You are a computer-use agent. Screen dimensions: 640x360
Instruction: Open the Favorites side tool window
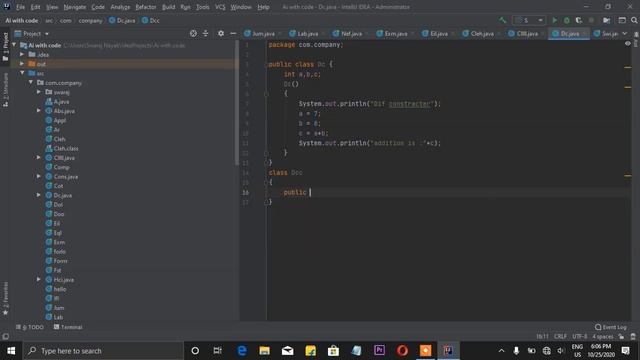coord(5,298)
